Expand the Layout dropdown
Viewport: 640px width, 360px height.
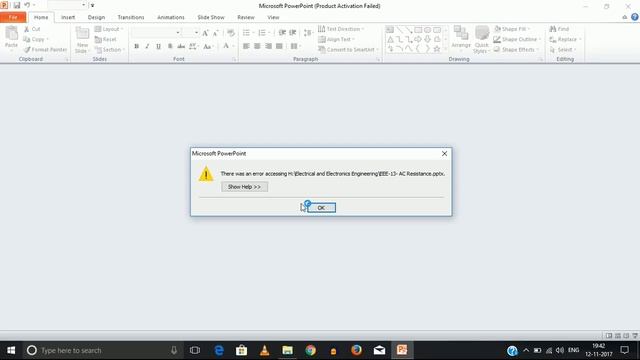(109, 29)
